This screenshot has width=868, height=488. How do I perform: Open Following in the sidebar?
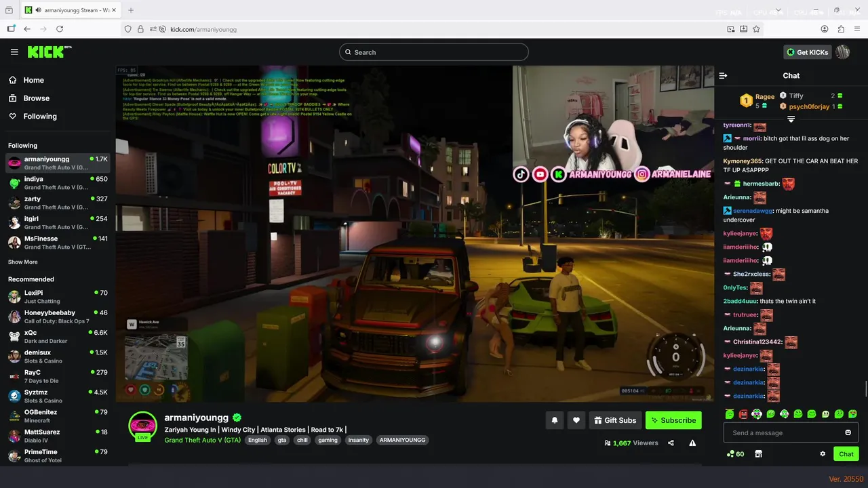[x=40, y=117]
